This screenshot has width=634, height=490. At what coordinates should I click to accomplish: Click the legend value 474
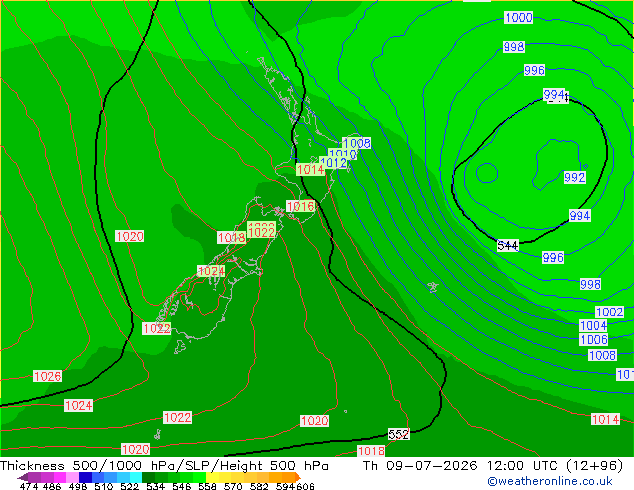click(29, 486)
